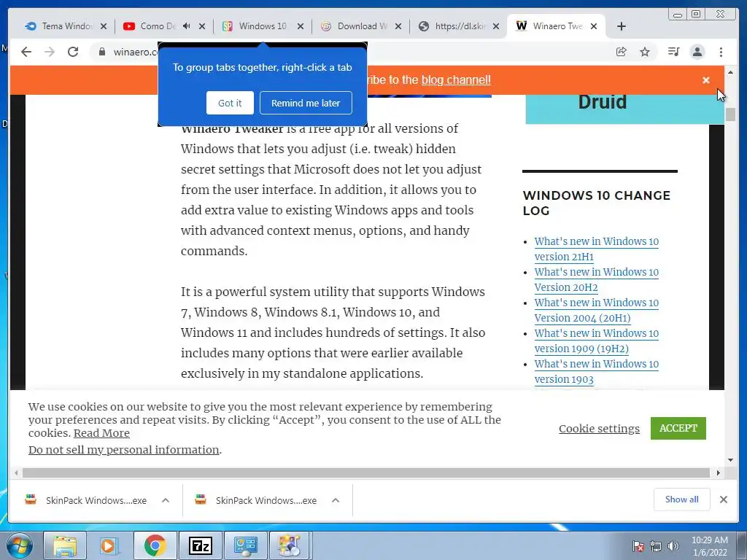Bookmark this page with the star

pos(645,52)
